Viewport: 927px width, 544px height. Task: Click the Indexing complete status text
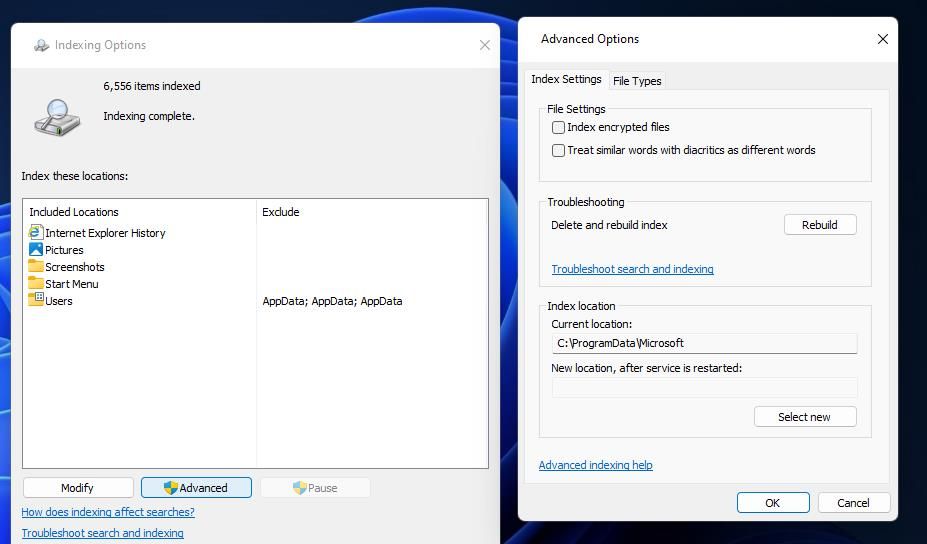pos(149,116)
